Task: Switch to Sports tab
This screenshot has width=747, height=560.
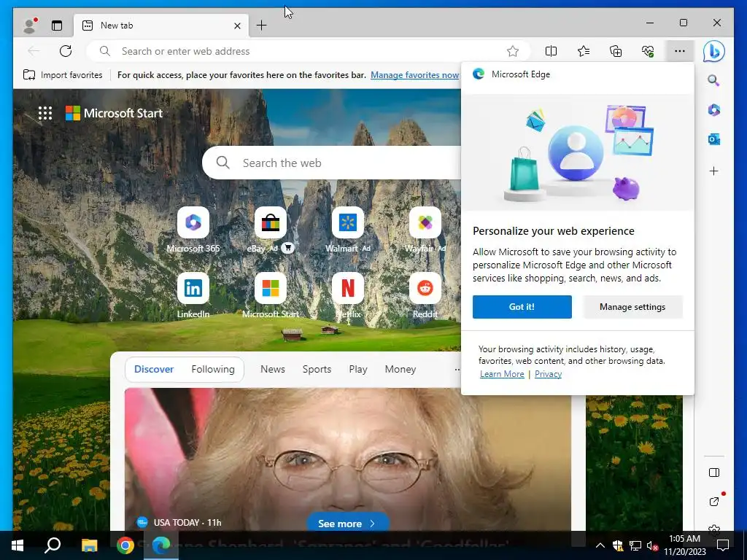Action: pyautogui.click(x=317, y=369)
